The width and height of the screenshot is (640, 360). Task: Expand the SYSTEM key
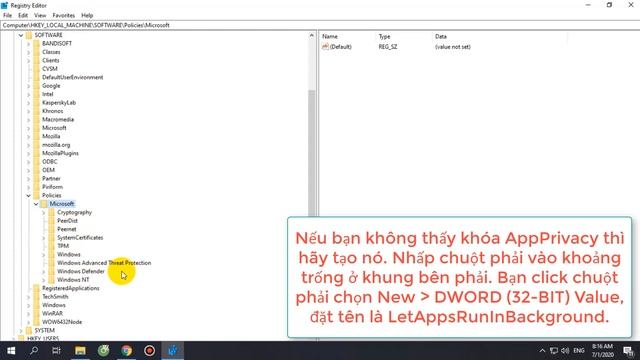coord(21,331)
